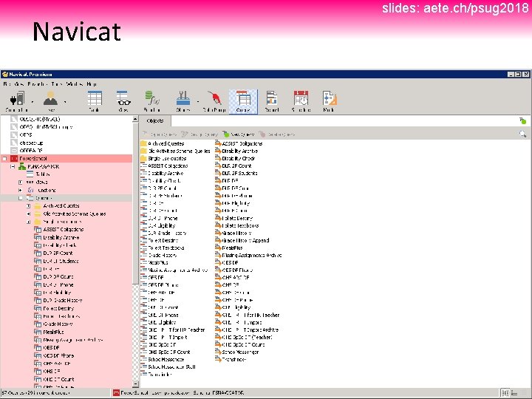Collapse the PSNAVIGATOR schema node

[x=13, y=166]
